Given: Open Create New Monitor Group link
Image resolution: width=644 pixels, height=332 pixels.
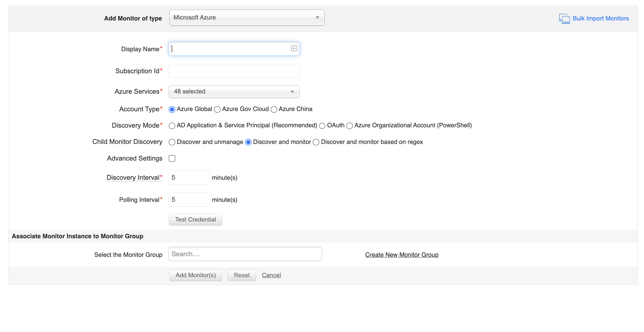Looking at the screenshot, I should [x=402, y=255].
